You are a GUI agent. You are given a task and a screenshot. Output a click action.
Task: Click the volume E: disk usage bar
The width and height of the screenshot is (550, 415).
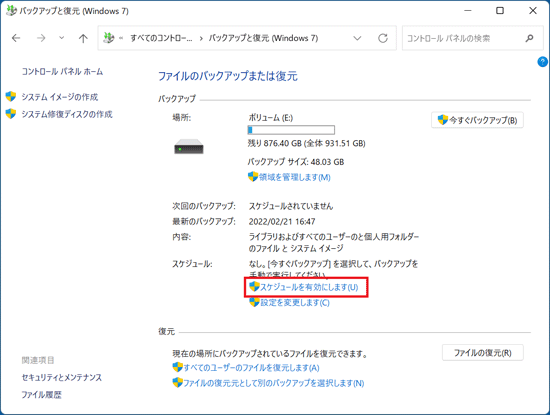[x=291, y=130]
